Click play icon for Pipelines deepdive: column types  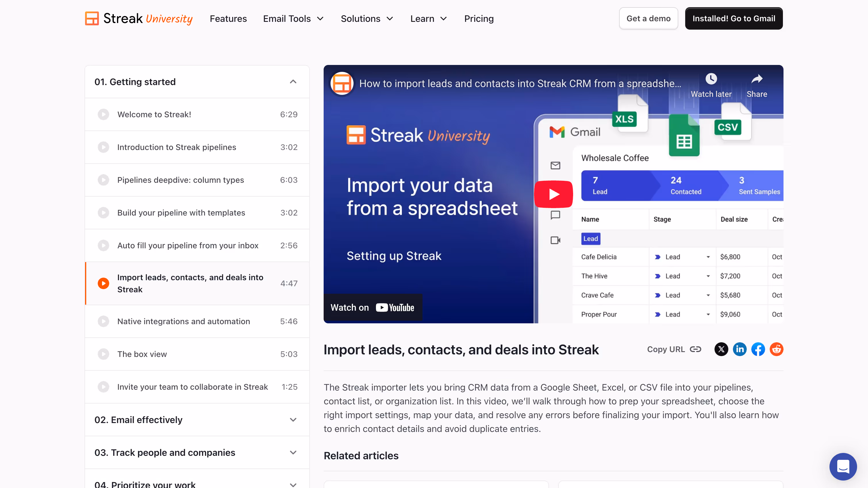pos(103,180)
